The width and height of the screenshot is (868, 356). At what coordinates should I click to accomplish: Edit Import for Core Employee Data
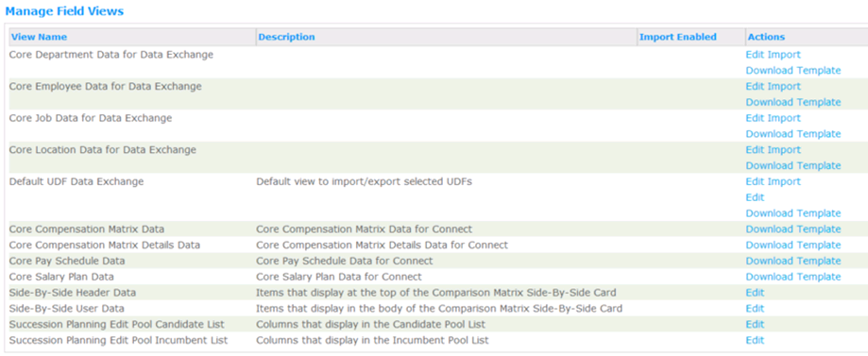click(773, 86)
